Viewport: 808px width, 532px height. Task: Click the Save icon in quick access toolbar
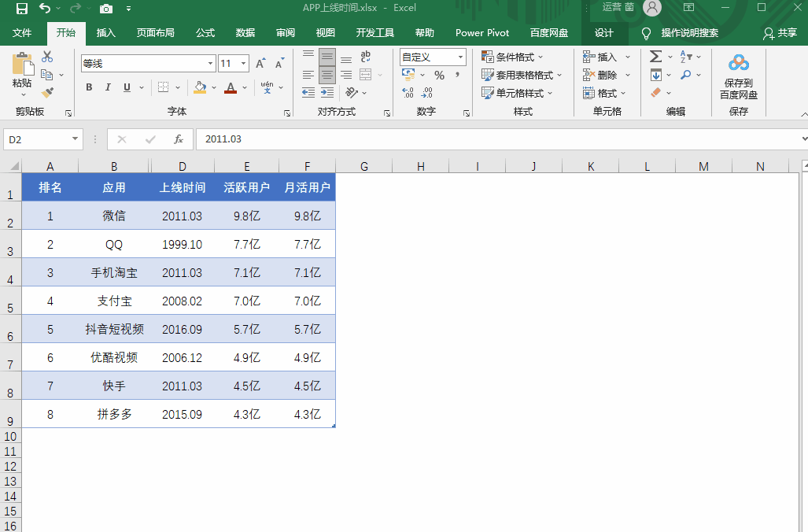coord(22,8)
